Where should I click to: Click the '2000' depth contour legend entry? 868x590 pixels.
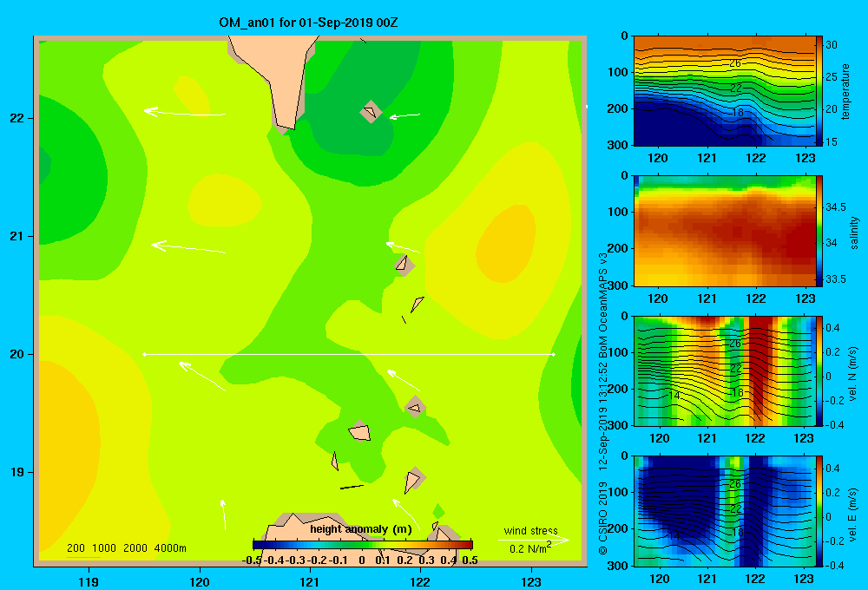pyautogui.click(x=135, y=548)
